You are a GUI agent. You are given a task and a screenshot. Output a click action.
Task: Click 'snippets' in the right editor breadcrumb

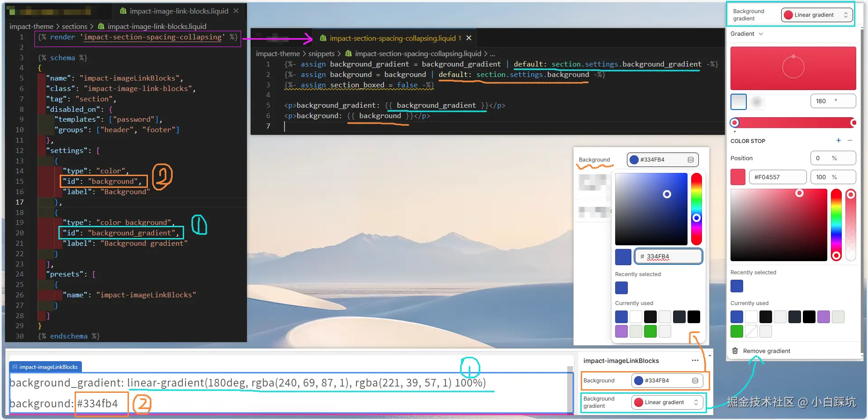click(x=322, y=54)
